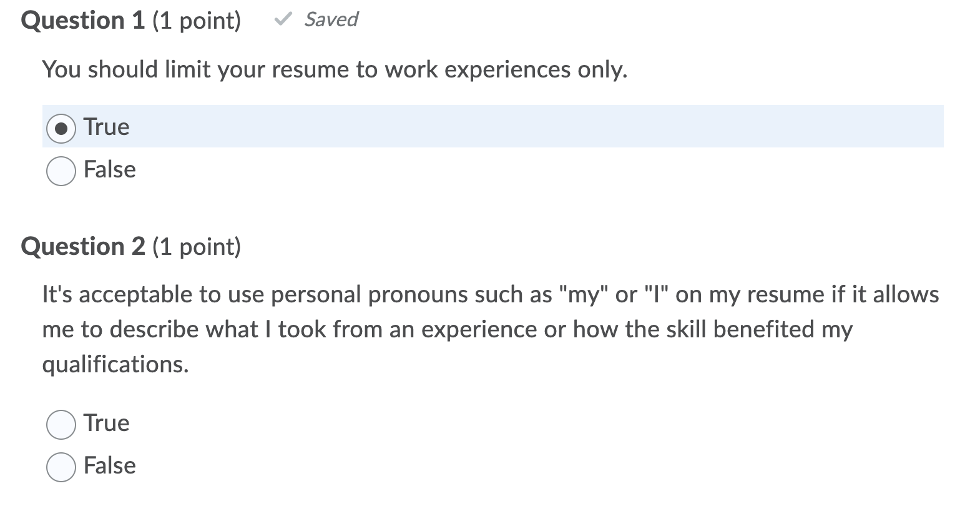Click the word qualifications in Question 2

(x=115, y=365)
